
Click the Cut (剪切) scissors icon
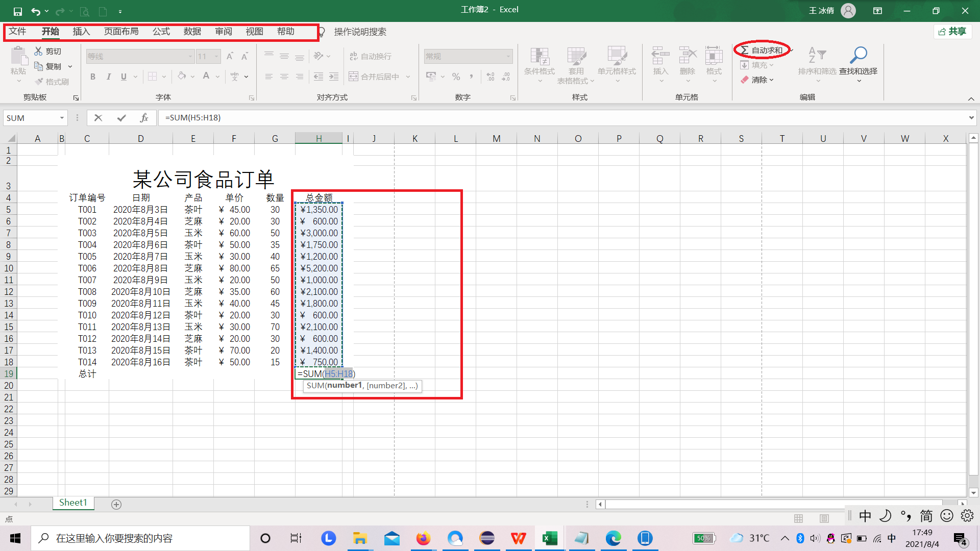(x=38, y=51)
